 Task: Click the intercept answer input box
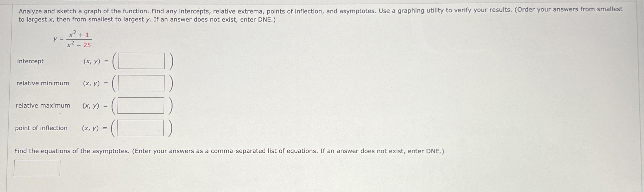point(141,61)
